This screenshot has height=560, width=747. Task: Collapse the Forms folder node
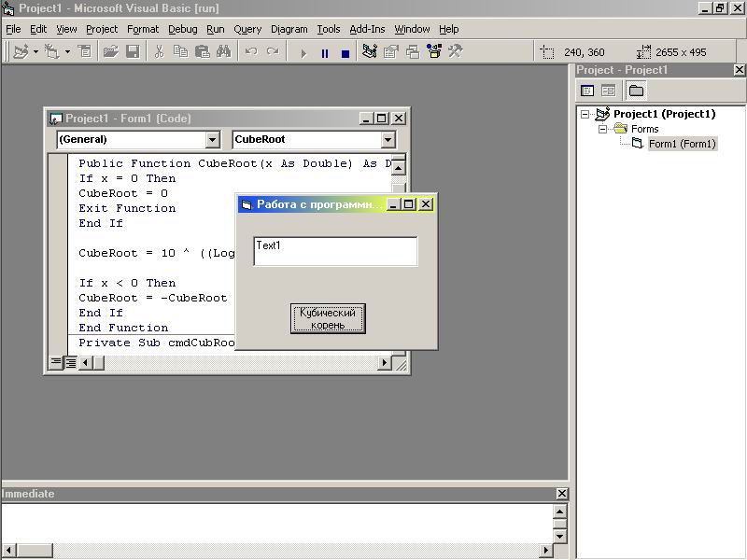tap(602, 129)
